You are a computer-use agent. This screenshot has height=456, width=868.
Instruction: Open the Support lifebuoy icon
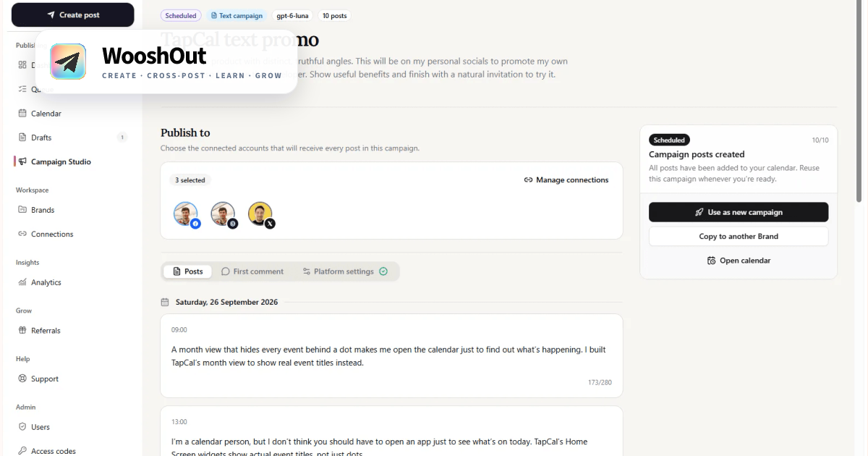click(x=22, y=379)
